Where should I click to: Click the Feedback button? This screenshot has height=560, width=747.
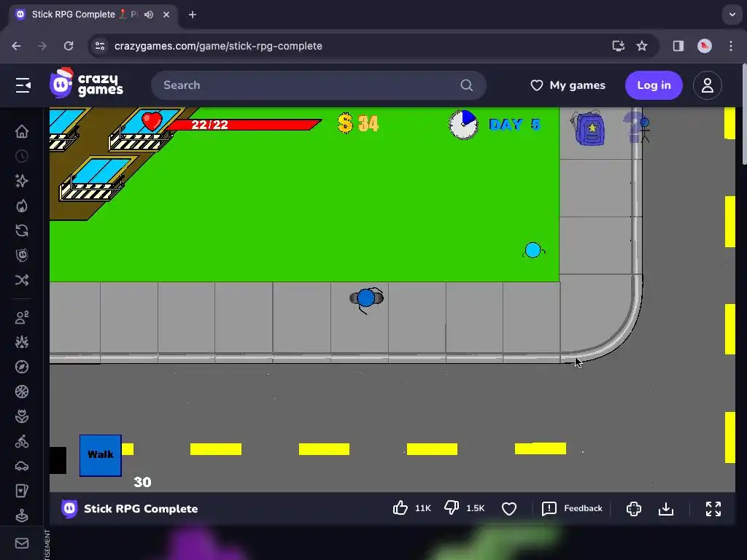click(572, 508)
